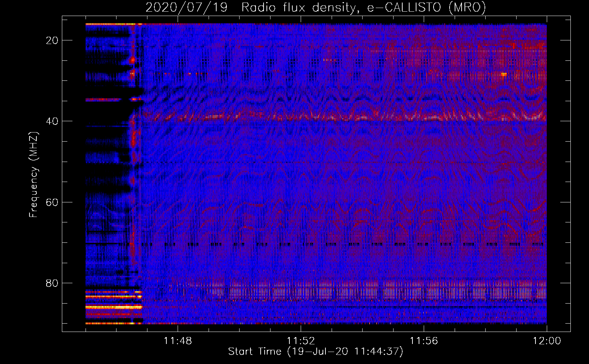Click the 80 frequency tick label
589x364 pixels.
pyautogui.click(x=52, y=283)
